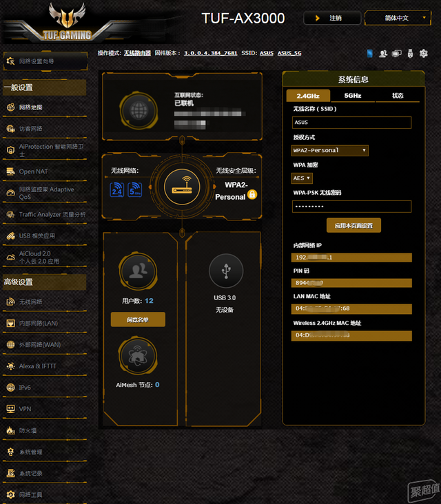Click the 无线名称 SSID input field
Viewport: 441px width, 504px height.
pos(351,123)
